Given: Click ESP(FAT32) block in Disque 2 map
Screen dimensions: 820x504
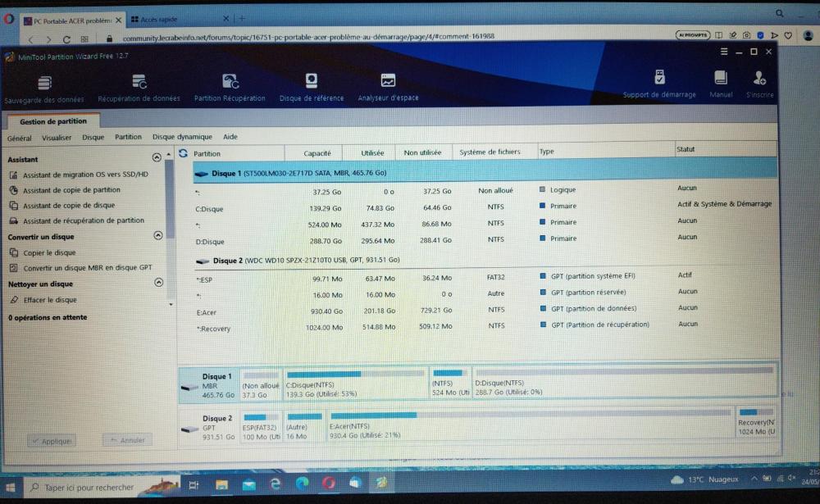Looking at the screenshot, I should (x=261, y=428).
